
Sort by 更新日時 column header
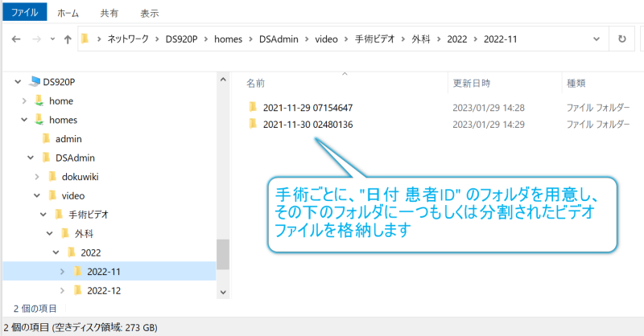[472, 84]
